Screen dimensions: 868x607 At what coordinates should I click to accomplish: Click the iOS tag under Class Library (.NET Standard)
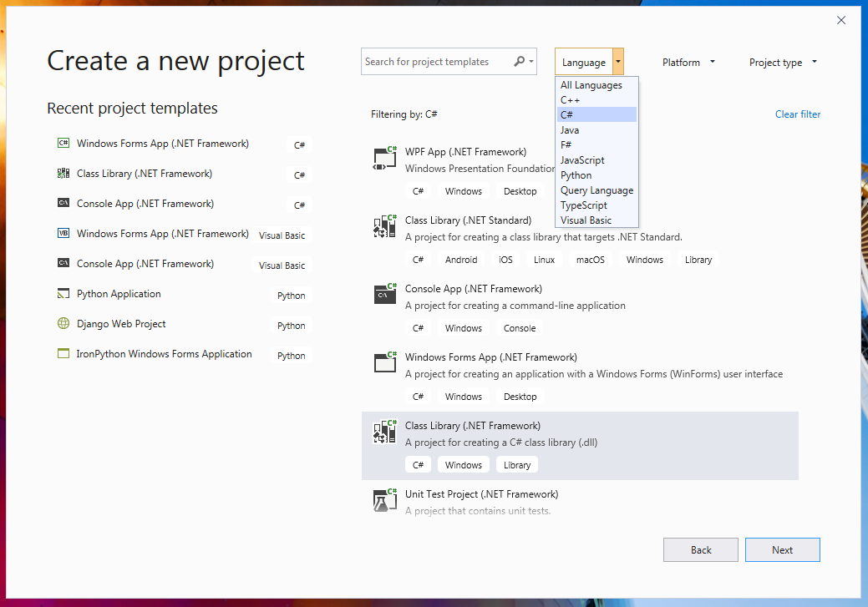pos(505,260)
